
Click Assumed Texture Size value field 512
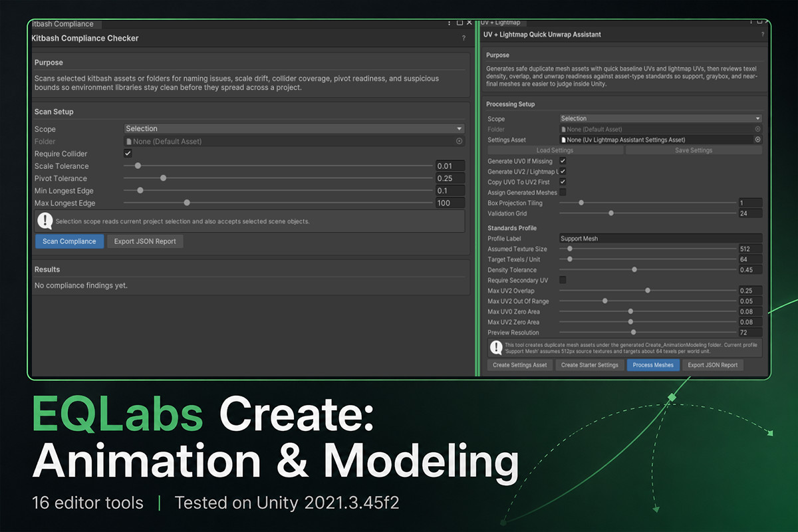[750, 249]
